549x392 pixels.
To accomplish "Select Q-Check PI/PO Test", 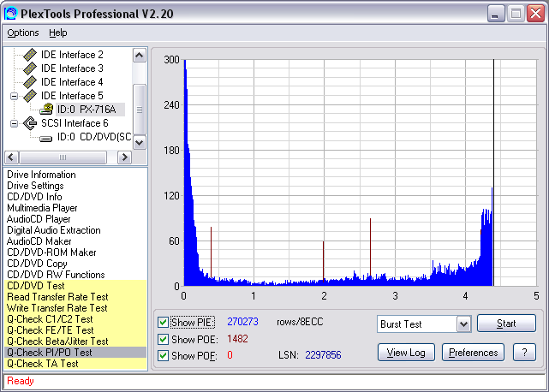I will pyautogui.click(x=75, y=353).
